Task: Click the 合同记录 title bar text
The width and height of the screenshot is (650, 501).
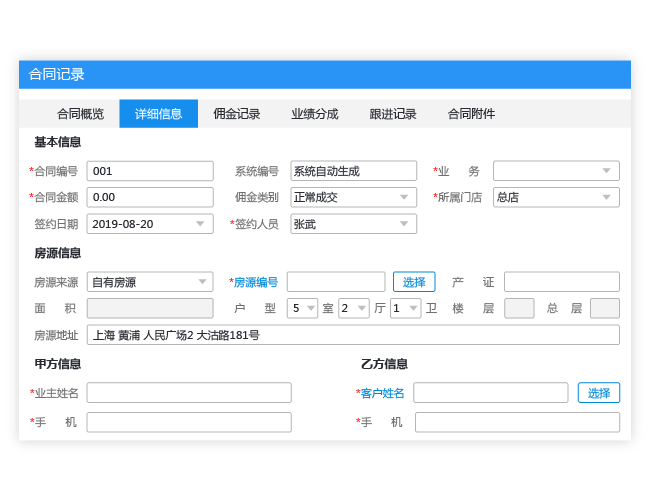Action: pos(57,75)
